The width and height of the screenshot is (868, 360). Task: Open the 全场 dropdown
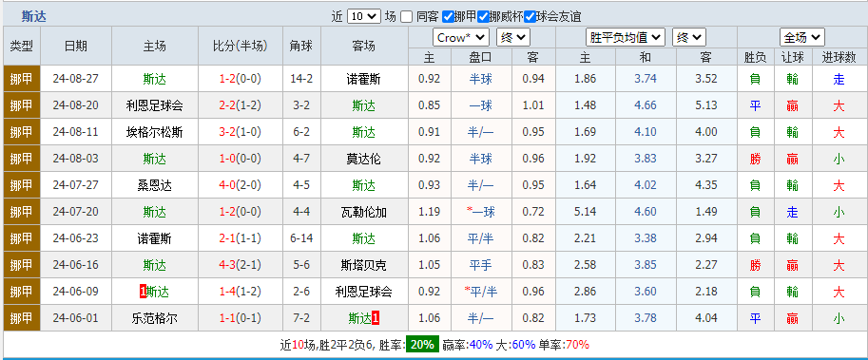(x=802, y=38)
